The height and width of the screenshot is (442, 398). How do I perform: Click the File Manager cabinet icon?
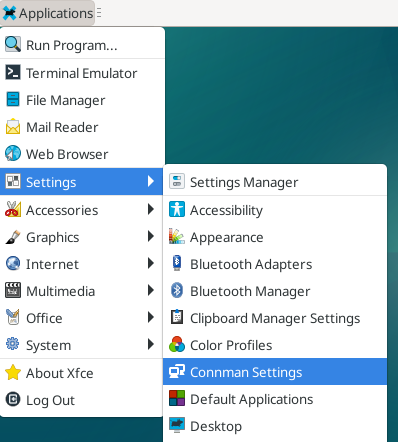tap(13, 99)
